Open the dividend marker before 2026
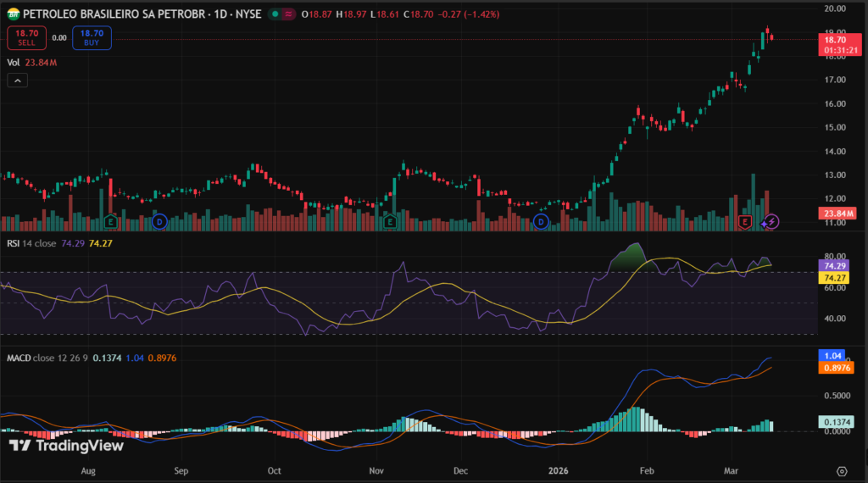Viewport: 868px width, 483px height. (542, 222)
